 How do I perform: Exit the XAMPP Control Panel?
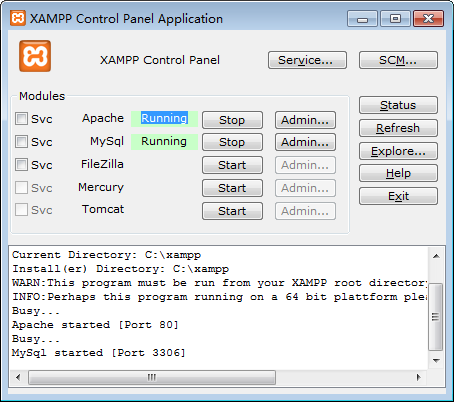pos(398,196)
